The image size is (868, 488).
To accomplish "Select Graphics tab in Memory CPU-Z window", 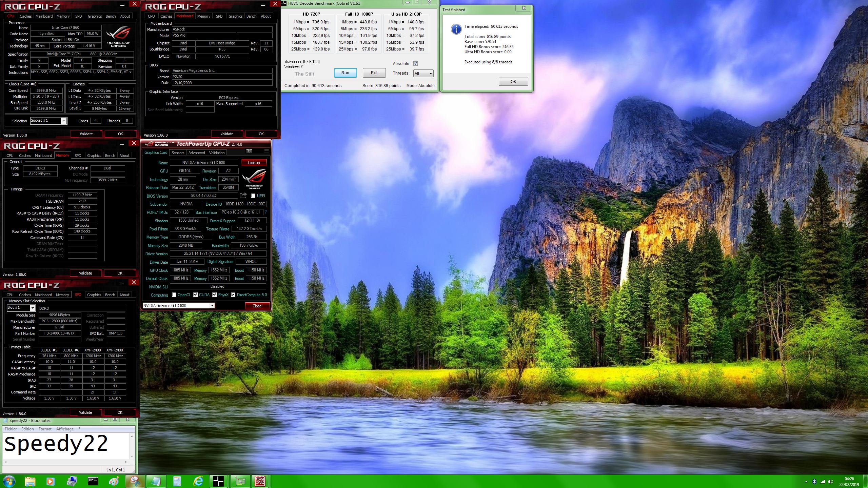I will pos(94,156).
